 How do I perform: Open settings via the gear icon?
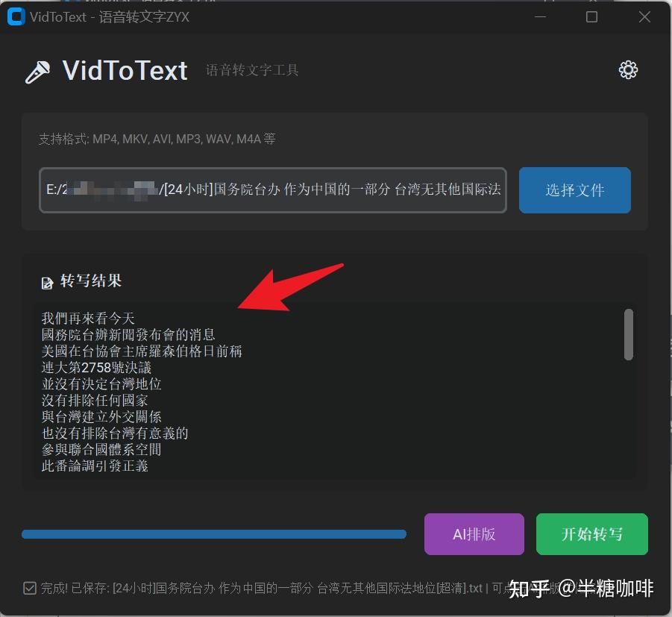(x=628, y=69)
